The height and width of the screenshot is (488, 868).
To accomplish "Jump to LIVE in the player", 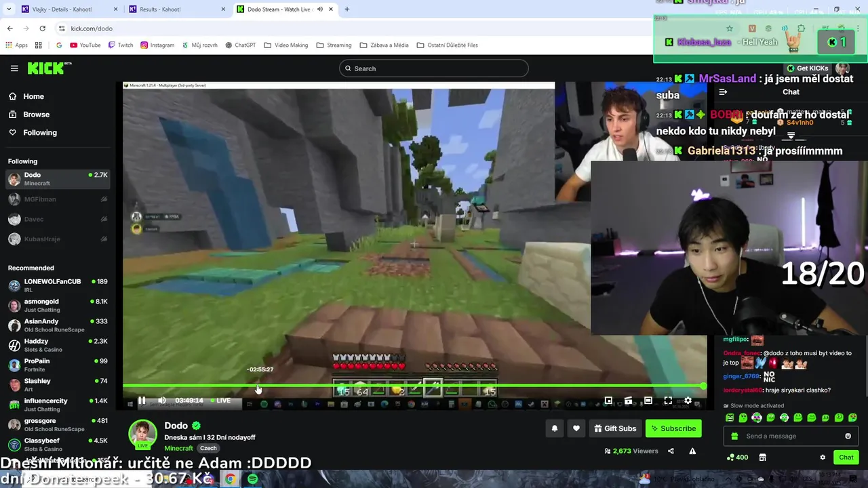I will click(220, 401).
